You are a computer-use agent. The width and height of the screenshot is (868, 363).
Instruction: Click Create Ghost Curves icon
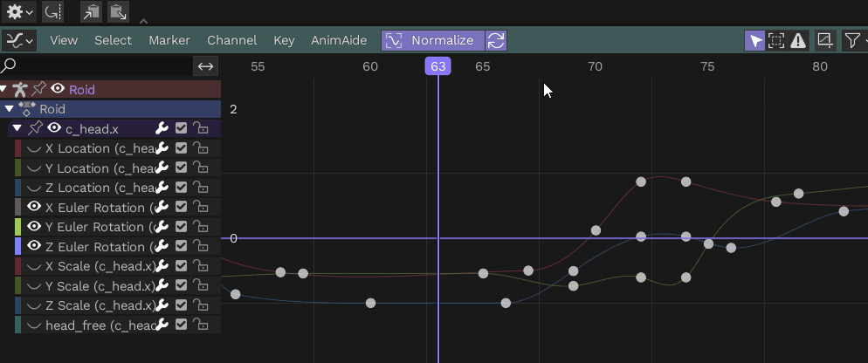point(824,40)
